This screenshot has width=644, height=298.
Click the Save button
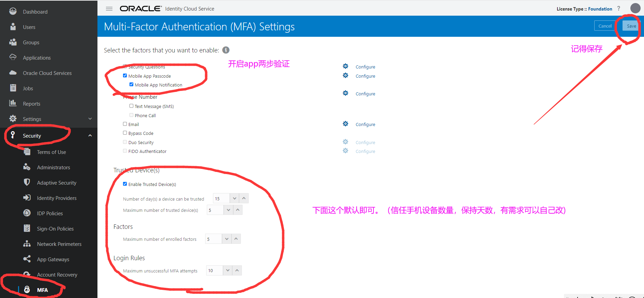tap(631, 26)
